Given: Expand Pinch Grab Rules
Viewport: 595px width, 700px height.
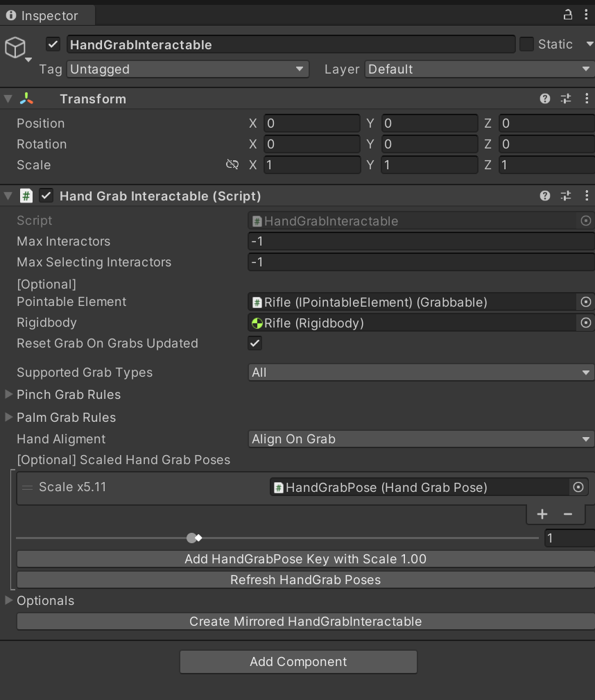Looking at the screenshot, I should [x=8, y=394].
